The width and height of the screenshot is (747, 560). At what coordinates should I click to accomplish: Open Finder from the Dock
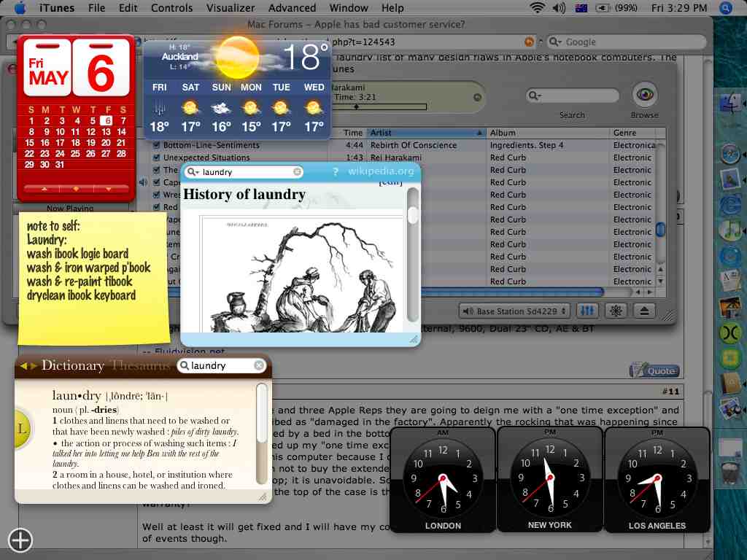(x=730, y=104)
